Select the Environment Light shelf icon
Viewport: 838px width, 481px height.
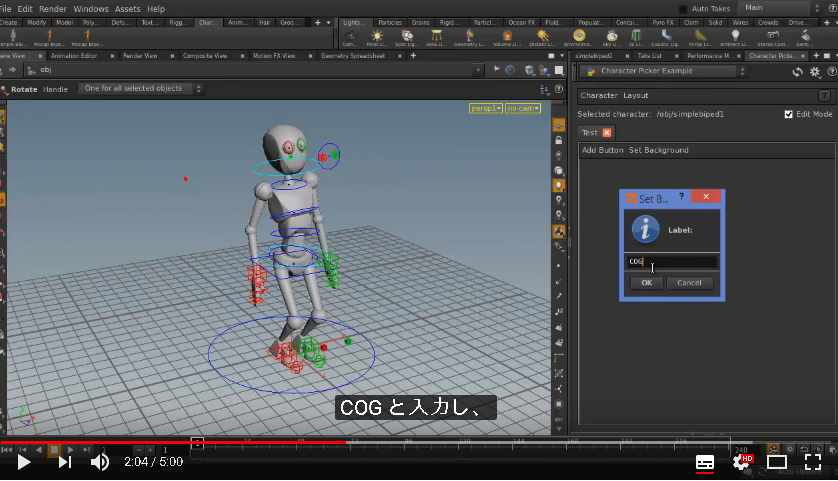pos(579,36)
